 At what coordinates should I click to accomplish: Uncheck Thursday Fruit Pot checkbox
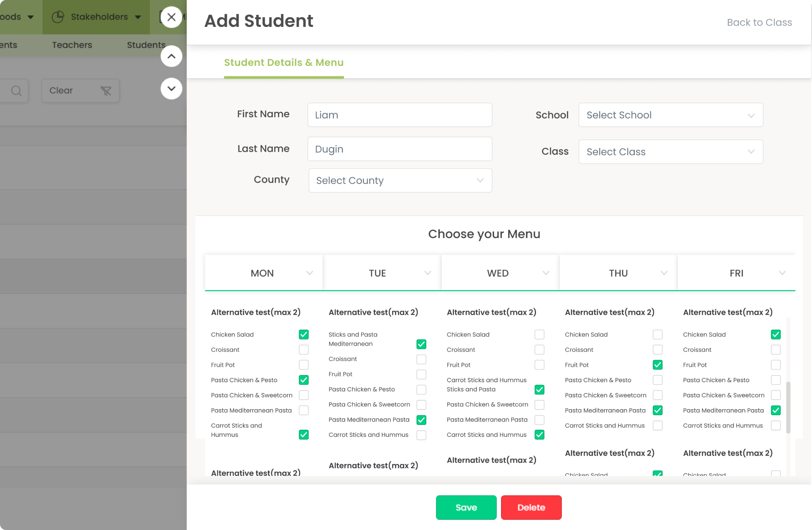pos(658,365)
